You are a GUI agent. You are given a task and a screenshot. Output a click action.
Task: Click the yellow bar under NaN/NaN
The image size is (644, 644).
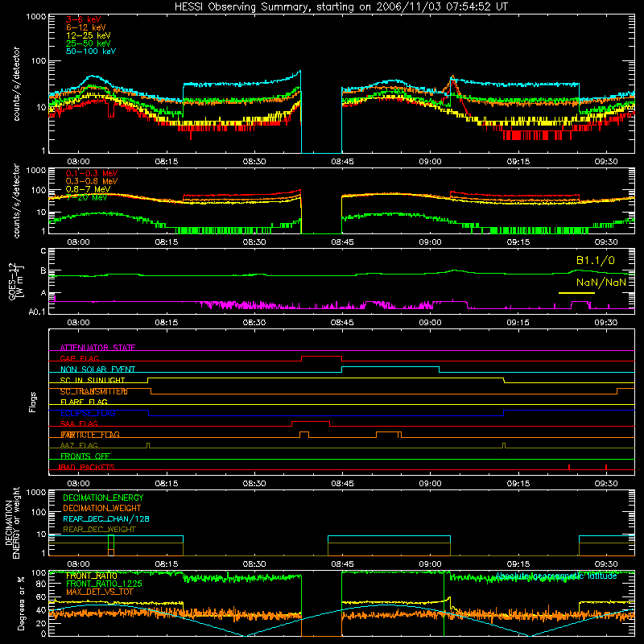tap(576, 293)
